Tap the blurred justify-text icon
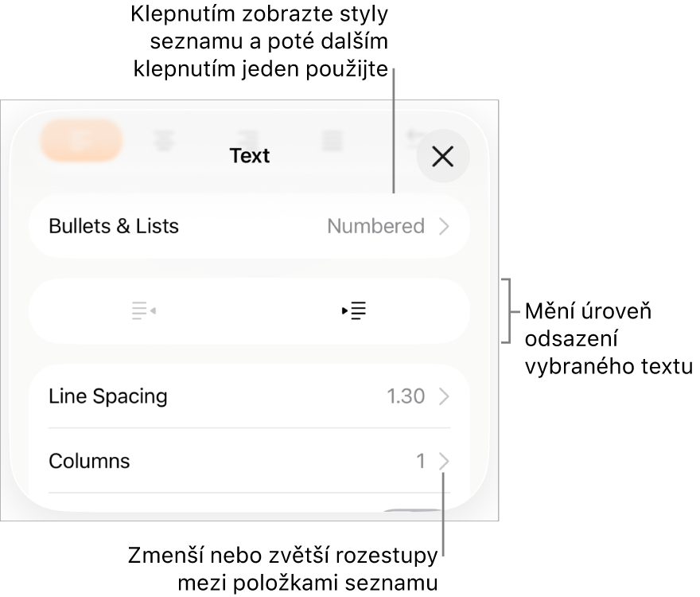Screen dimensions: 700x597 pos(332,142)
